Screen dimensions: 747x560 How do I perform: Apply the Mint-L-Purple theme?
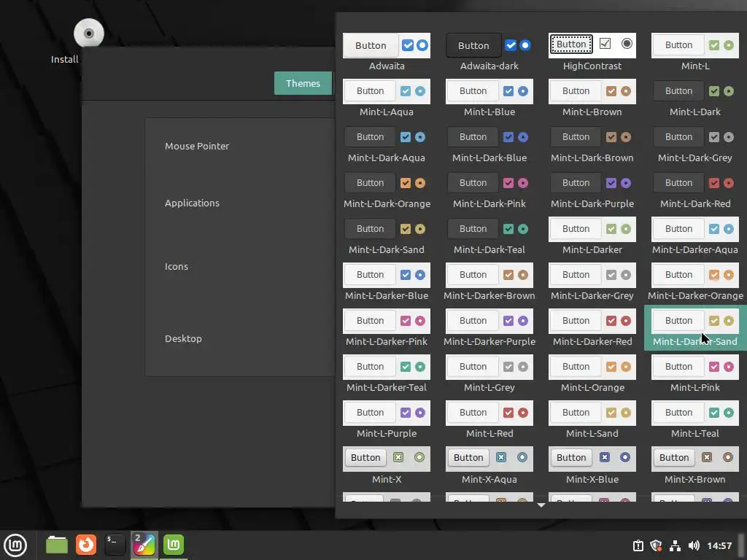point(387,420)
